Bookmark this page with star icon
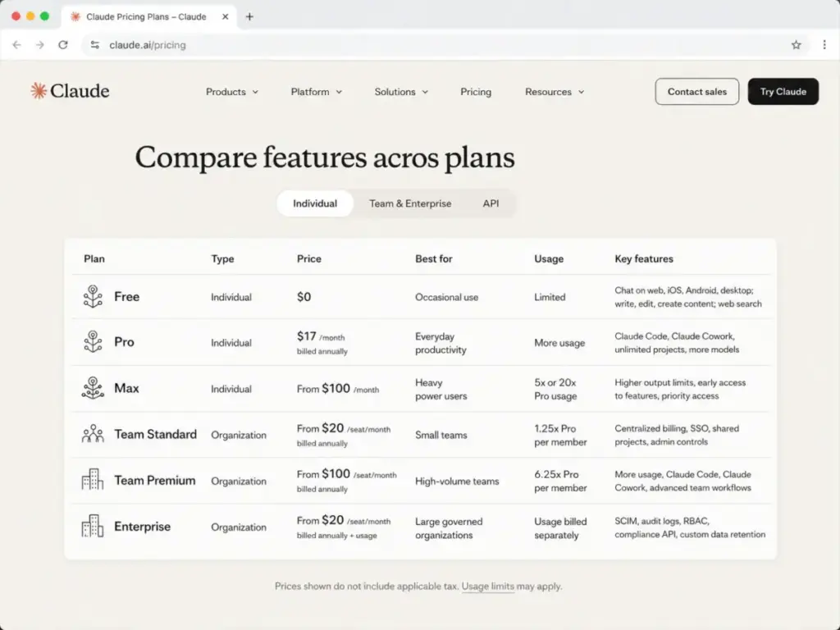 [x=796, y=45]
